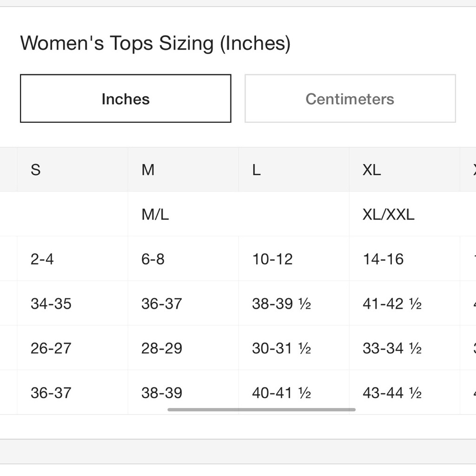Switch to the Inches unit toggle
The height and width of the screenshot is (476, 476).
pos(125,99)
